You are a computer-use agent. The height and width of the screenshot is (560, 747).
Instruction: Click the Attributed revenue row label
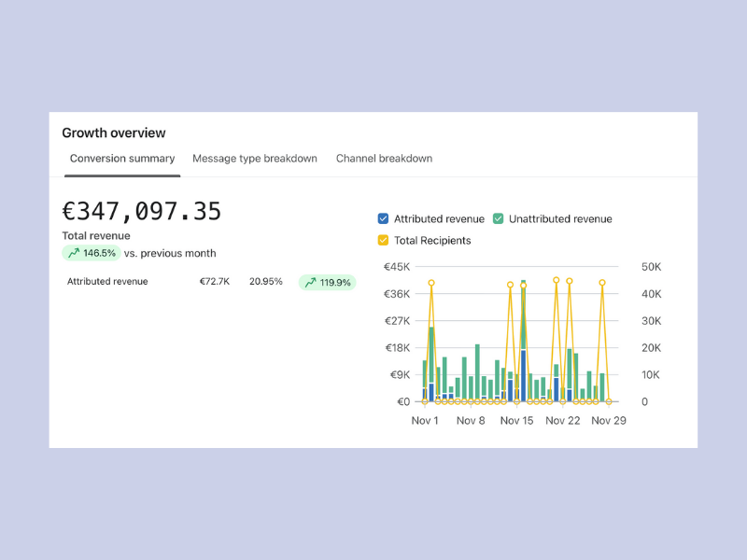tap(107, 281)
